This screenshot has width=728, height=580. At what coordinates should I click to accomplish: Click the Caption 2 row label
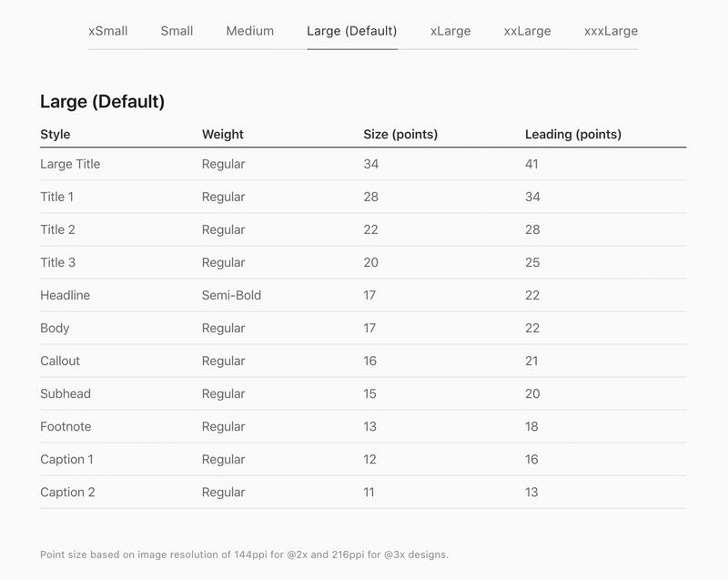pos(67,493)
